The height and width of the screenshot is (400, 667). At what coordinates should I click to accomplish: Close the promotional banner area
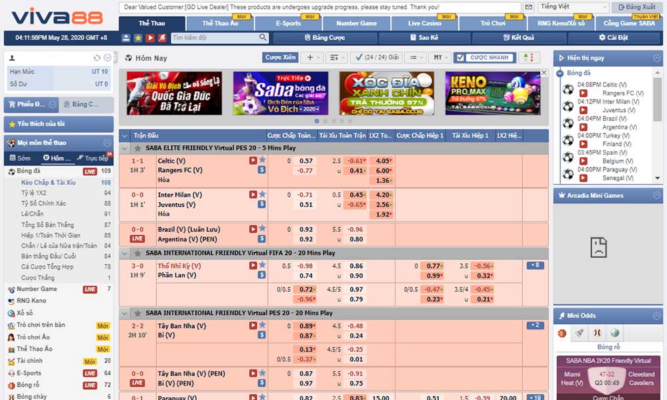pos(544,73)
